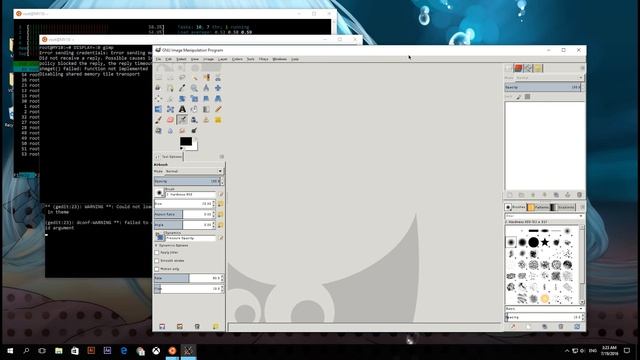The width and height of the screenshot is (640, 360).
Task: Open the airbrush Mode dropdown
Action: click(x=194, y=171)
